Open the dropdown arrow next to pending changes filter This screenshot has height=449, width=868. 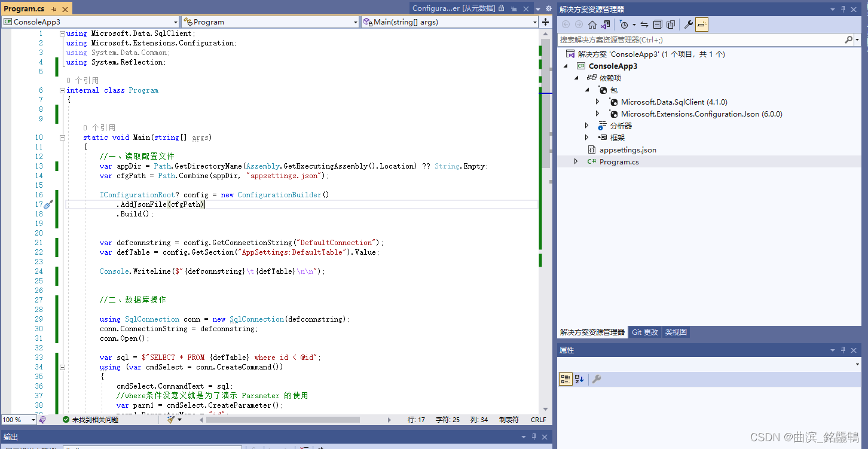click(x=634, y=25)
